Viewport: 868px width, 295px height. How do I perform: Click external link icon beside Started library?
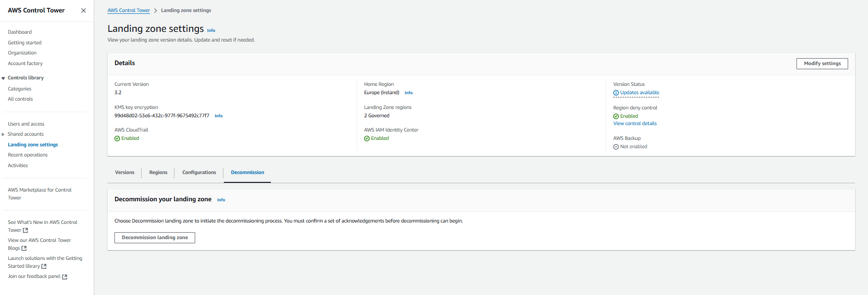click(x=44, y=266)
